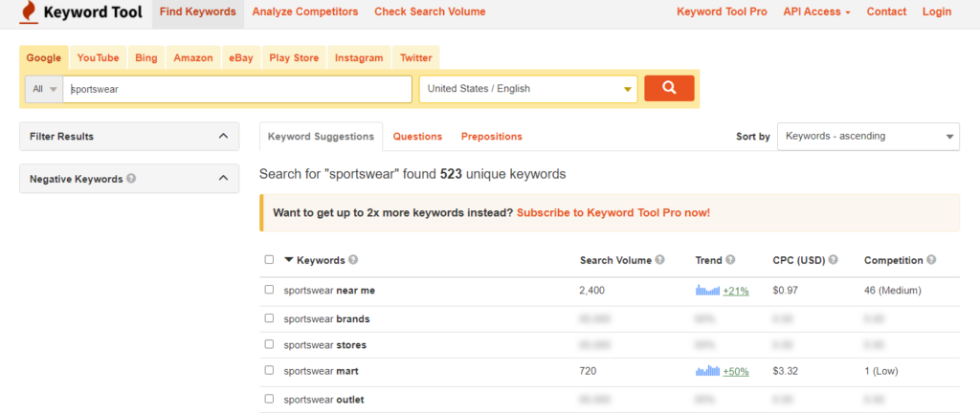Open the United States / English dropdown
The image size is (980, 413).
pyautogui.click(x=528, y=89)
